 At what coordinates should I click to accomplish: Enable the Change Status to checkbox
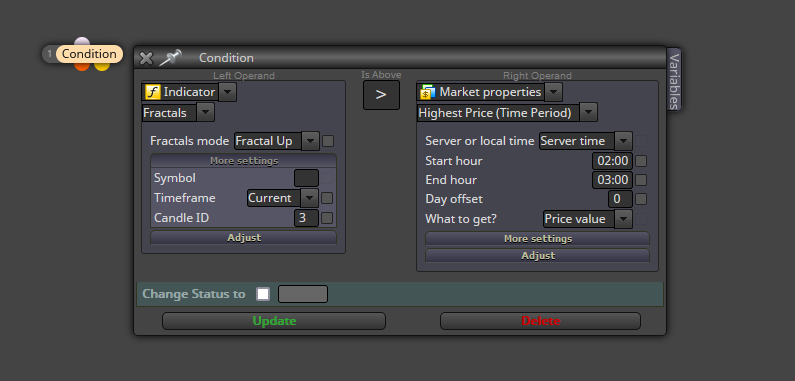pos(263,294)
